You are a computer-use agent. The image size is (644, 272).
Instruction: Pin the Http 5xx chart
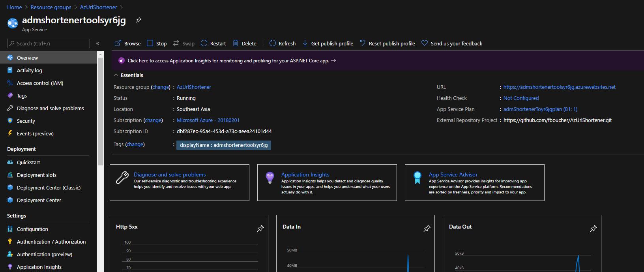pyautogui.click(x=260, y=229)
